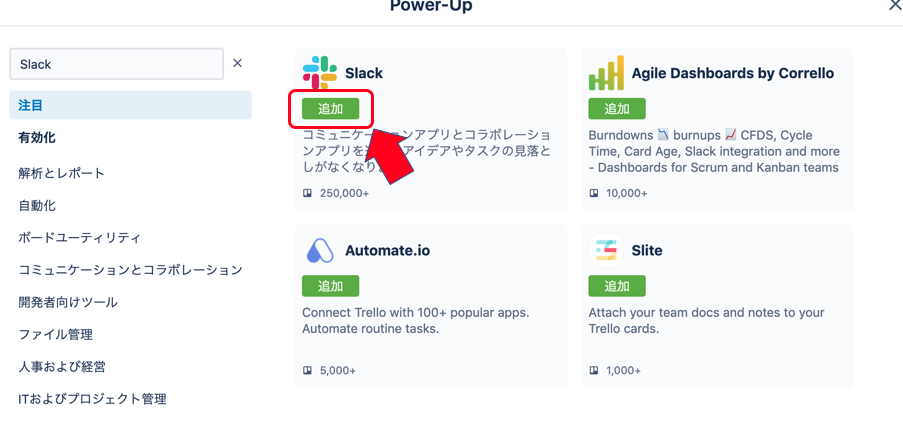Click the search field containing Slack
Viewport: 903px width, 425px height.
(116, 64)
